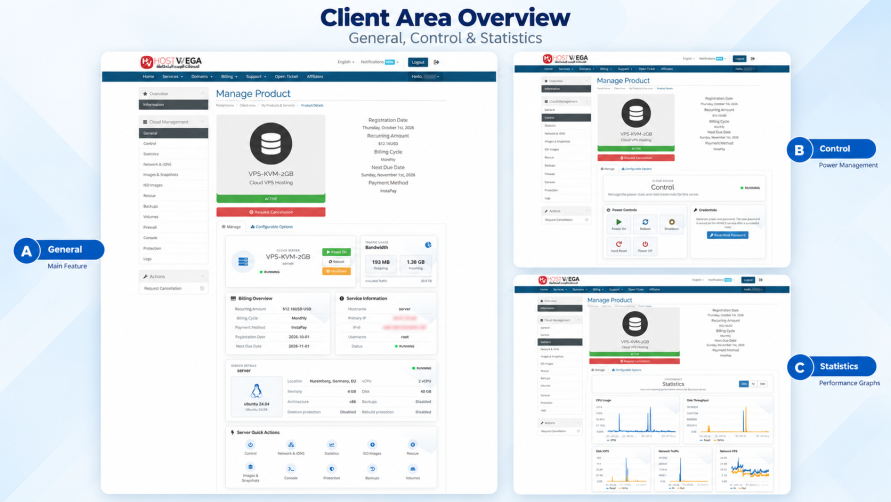The width and height of the screenshot is (891, 502).
Task: Select Volumes in General panel sidebar
Action: tap(173, 217)
